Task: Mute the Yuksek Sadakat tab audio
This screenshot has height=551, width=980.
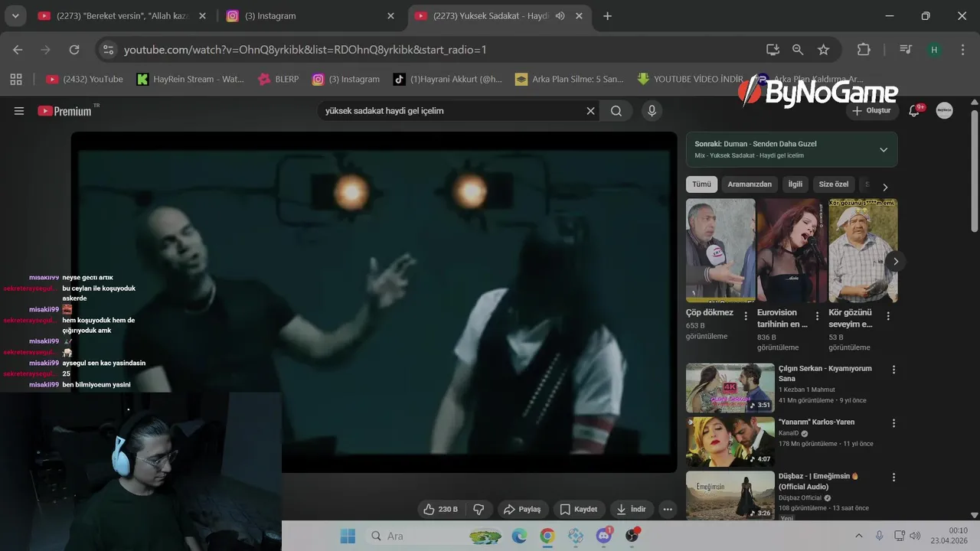Action: pyautogui.click(x=560, y=16)
